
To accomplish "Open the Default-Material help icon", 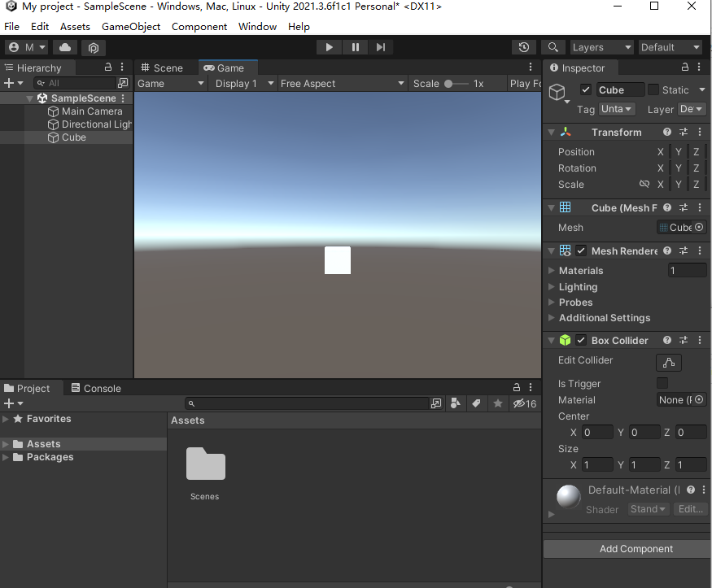I will [691, 490].
